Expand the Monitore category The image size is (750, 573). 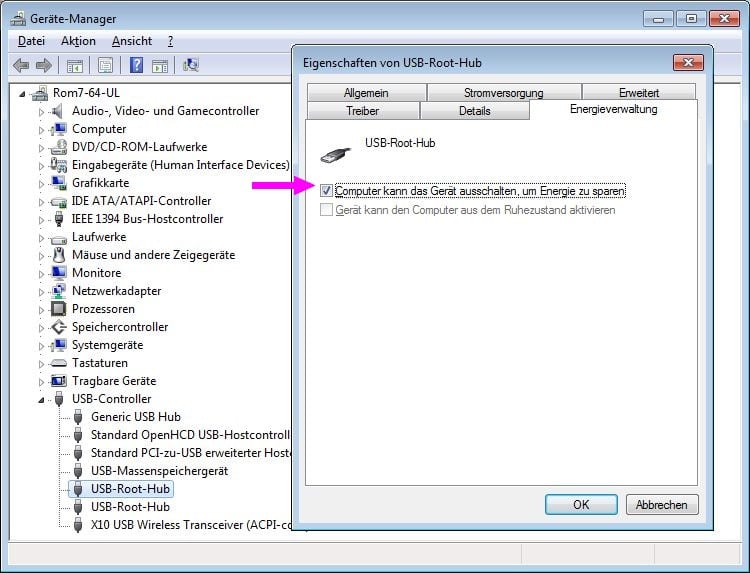[x=42, y=273]
